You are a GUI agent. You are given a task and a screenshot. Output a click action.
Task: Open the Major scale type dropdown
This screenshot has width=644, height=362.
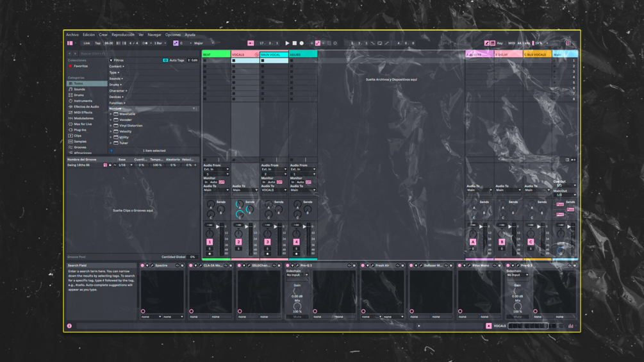[x=204, y=43]
